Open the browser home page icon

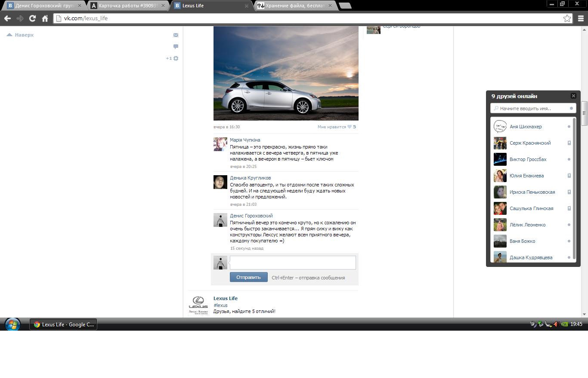(45, 18)
